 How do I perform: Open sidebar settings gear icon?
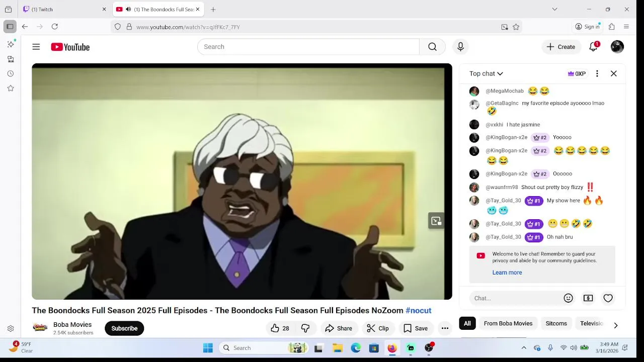pos(11,328)
